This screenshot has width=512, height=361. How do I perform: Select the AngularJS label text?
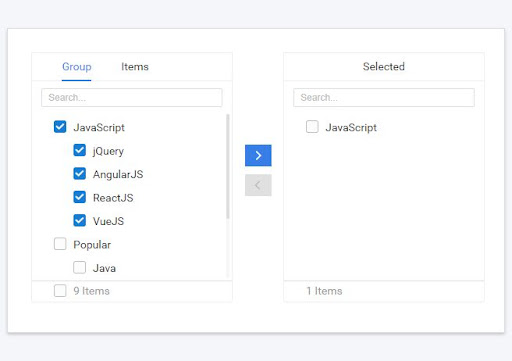tap(118, 174)
